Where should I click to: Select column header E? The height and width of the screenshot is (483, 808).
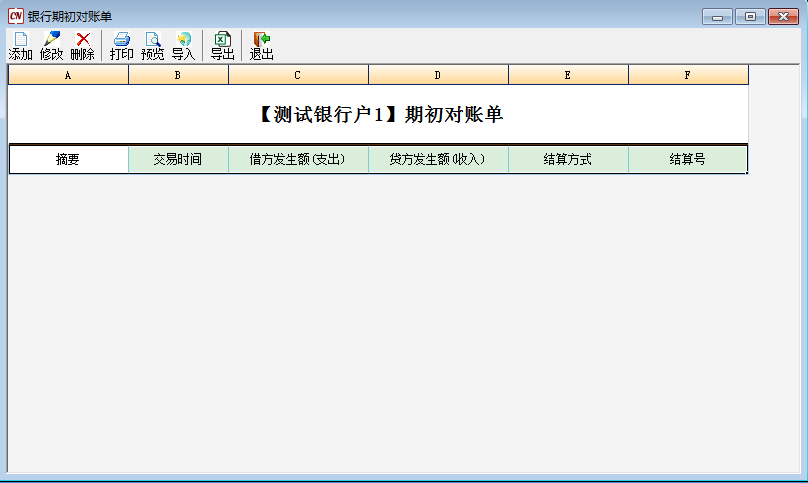568,75
